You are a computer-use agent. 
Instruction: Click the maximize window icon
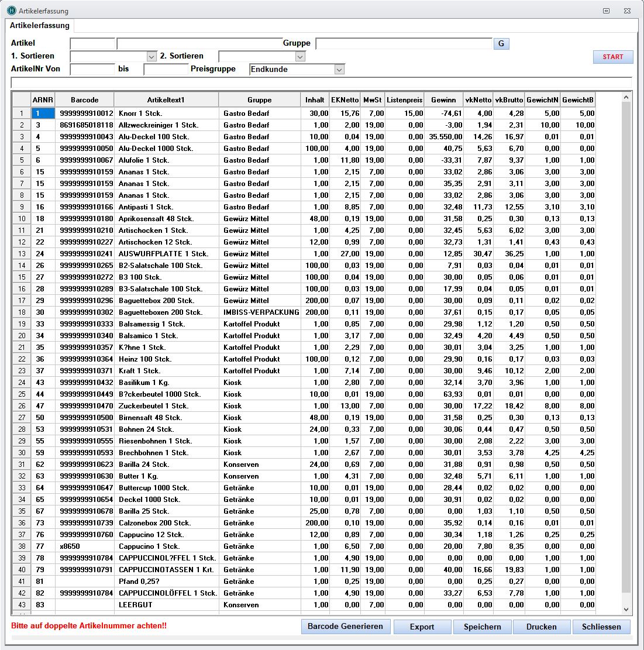click(607, 11)
